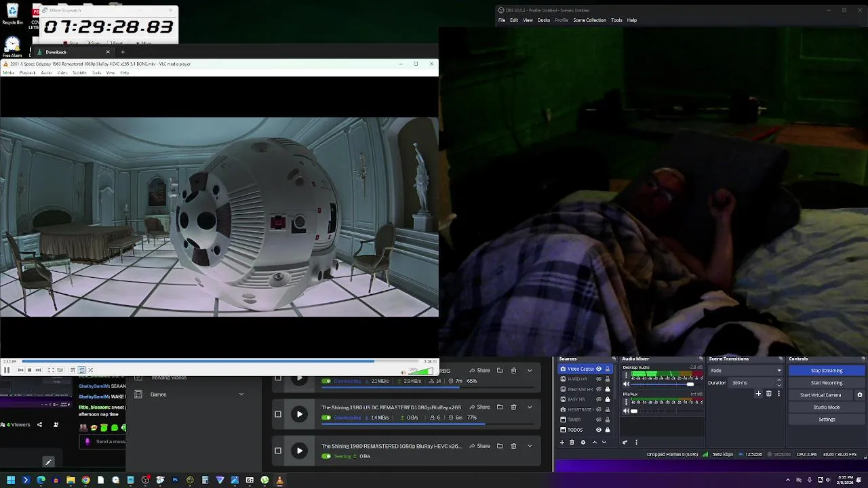Screen dimensions: 868x488
Task: Enable OBS Studio Mode
Action: coord(827,407)
